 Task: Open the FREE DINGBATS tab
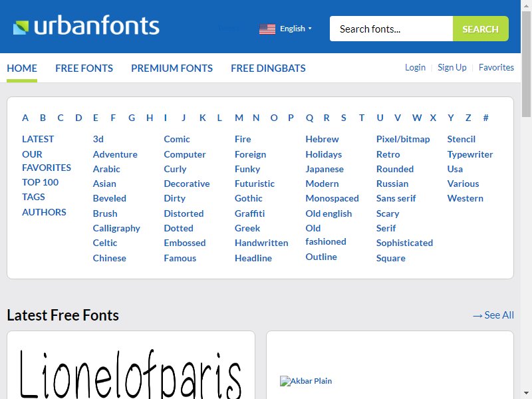(x=268, y=68)
